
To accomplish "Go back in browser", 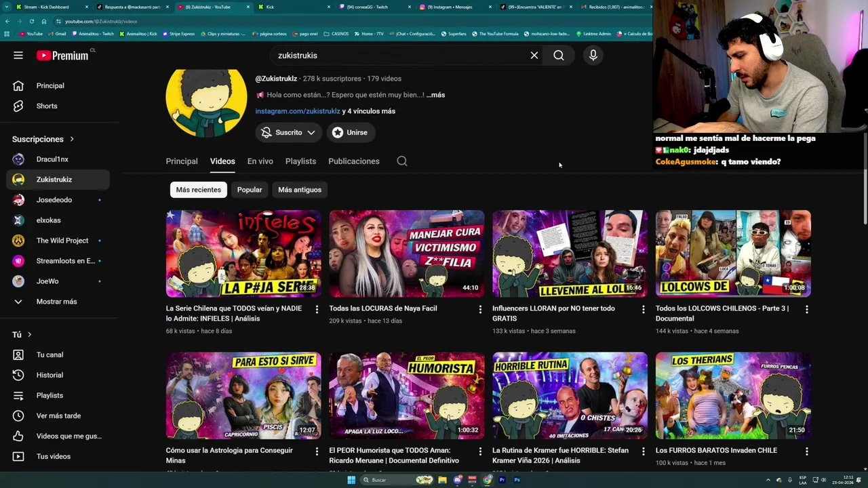I will tap(7, 22).
